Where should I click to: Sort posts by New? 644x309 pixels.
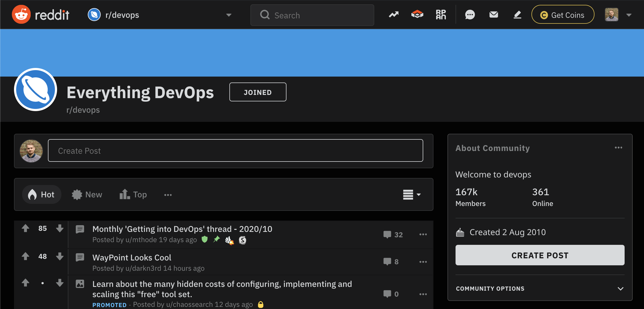pyautogui.click(x=87, y=194)
